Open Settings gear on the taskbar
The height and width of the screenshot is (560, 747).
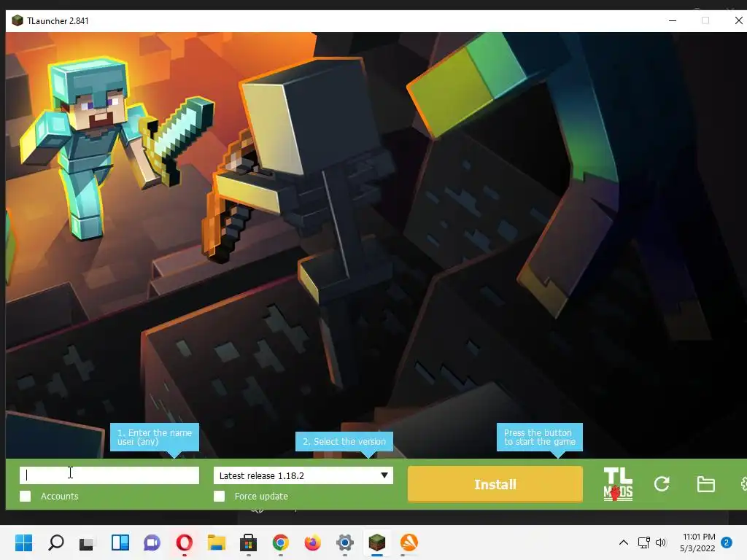345,542
